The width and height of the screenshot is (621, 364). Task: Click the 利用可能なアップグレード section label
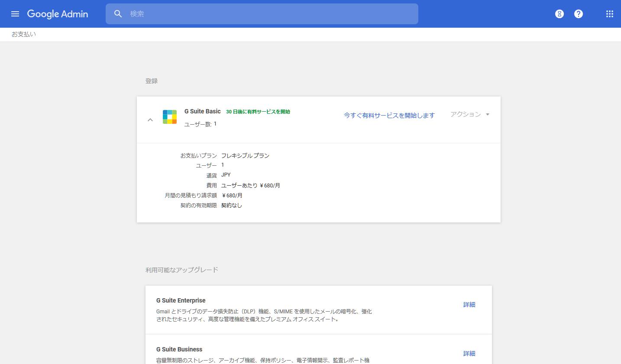pos(182,270)
